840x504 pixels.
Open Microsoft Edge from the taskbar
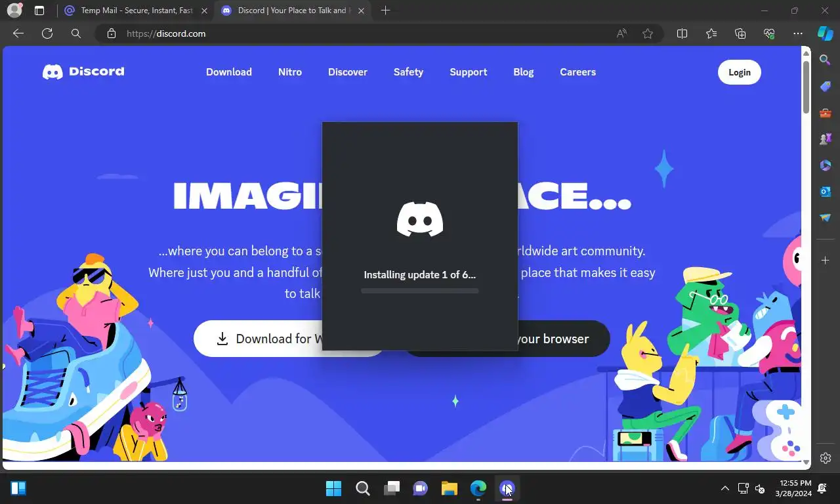pyautogui.click(x=478, y=488)
